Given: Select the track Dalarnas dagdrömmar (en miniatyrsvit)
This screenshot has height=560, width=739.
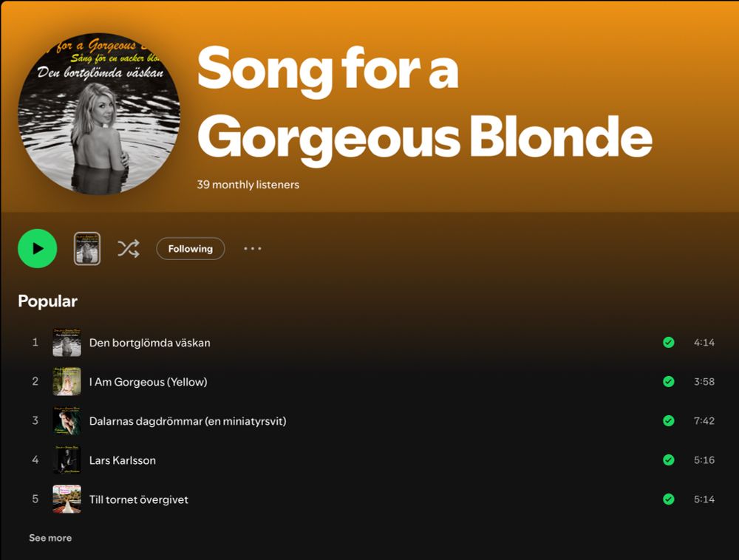Looking at the screenshot, I should [188, 421].
